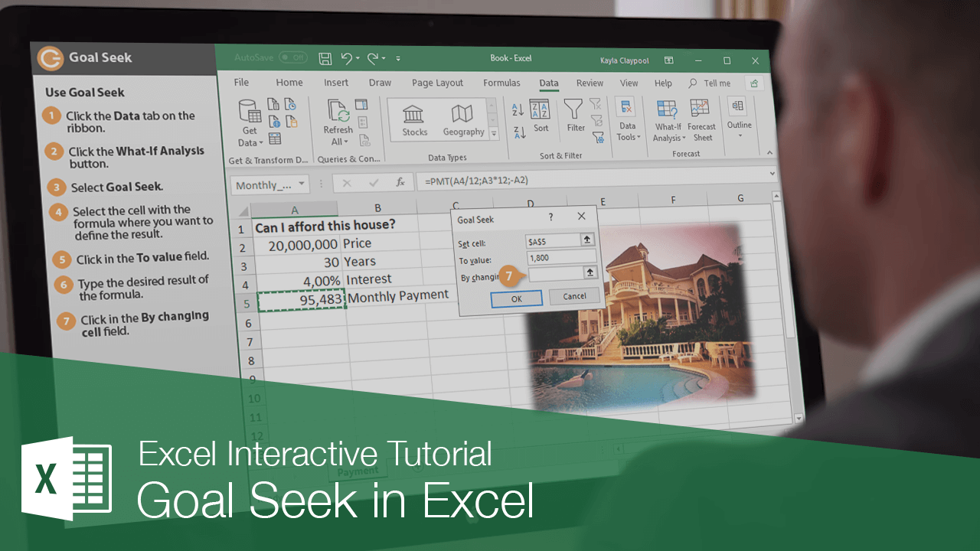Screen dimensions: 980x551
Task: Click the Forecast Sheet button
Action: point(702,121)
